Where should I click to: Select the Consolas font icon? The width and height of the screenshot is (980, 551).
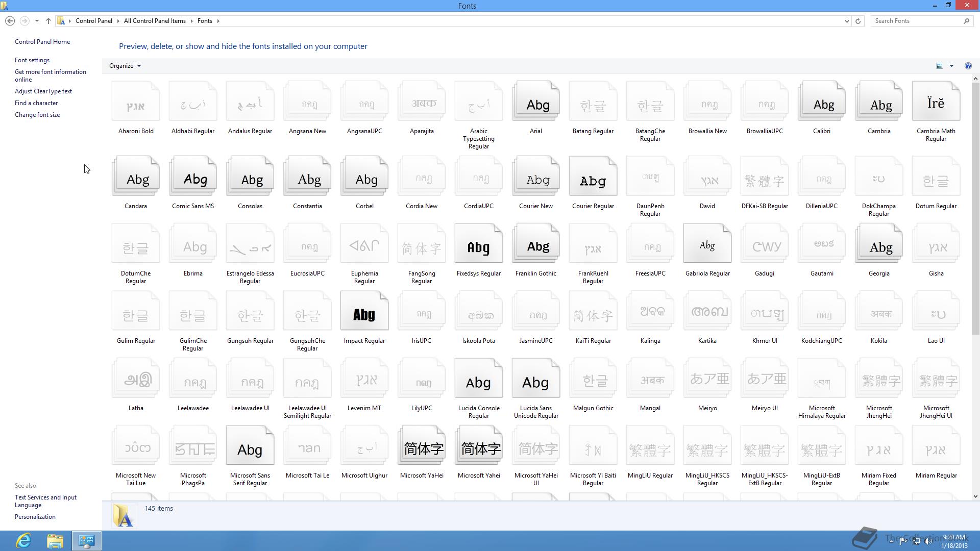(250, 177)
